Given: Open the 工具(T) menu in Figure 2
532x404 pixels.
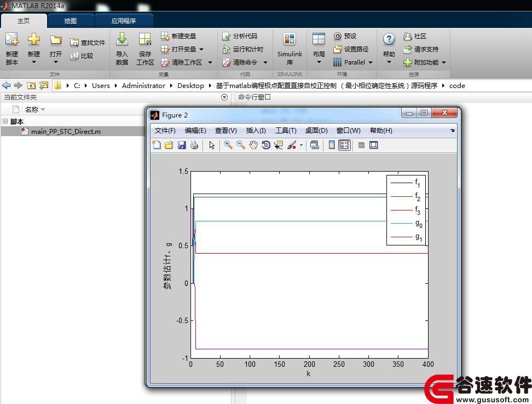Looking at the screenshot, I should (x=286, y=131).
